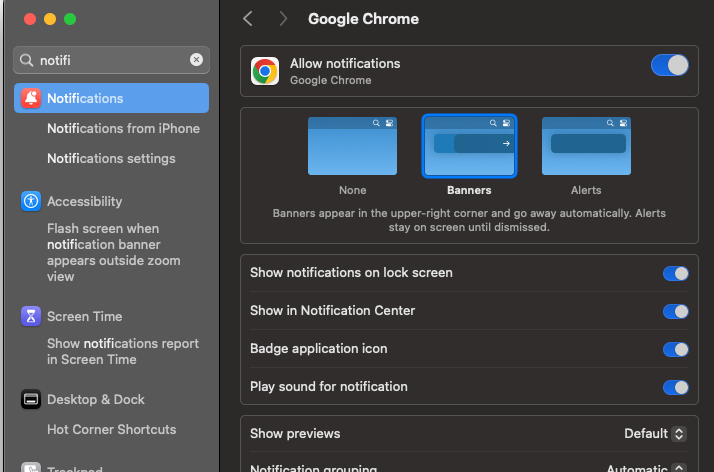This screenshot has width=714, height=472.
Task: Clear the search field with the X icon
Action: (x=196, y=60)
